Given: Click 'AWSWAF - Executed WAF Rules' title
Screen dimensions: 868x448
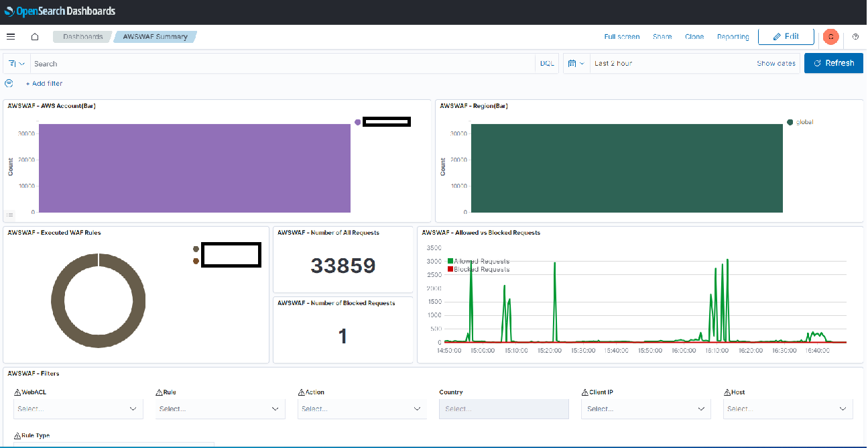Looking at the screenshot, I should 54,233.
